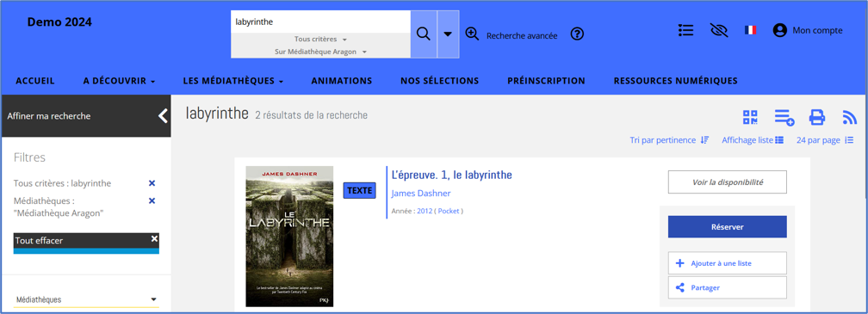Switch view with Affichage liste

753,140
